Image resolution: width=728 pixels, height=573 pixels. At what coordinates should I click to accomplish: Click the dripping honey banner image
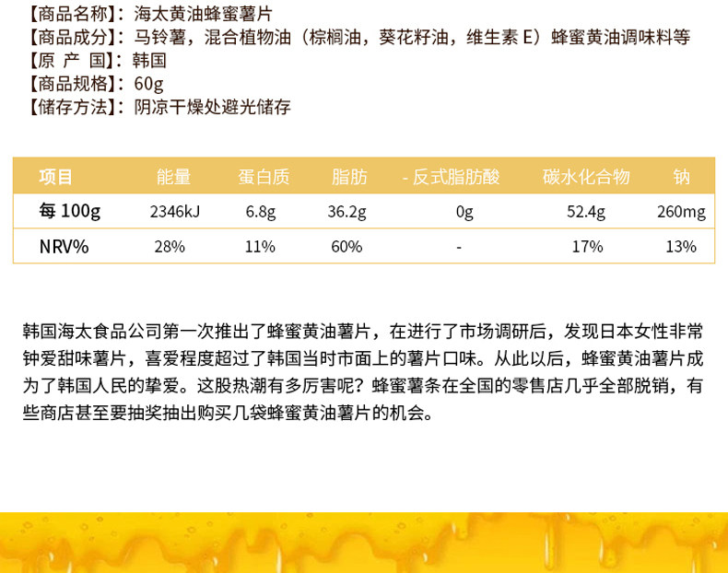click(364, 543)
